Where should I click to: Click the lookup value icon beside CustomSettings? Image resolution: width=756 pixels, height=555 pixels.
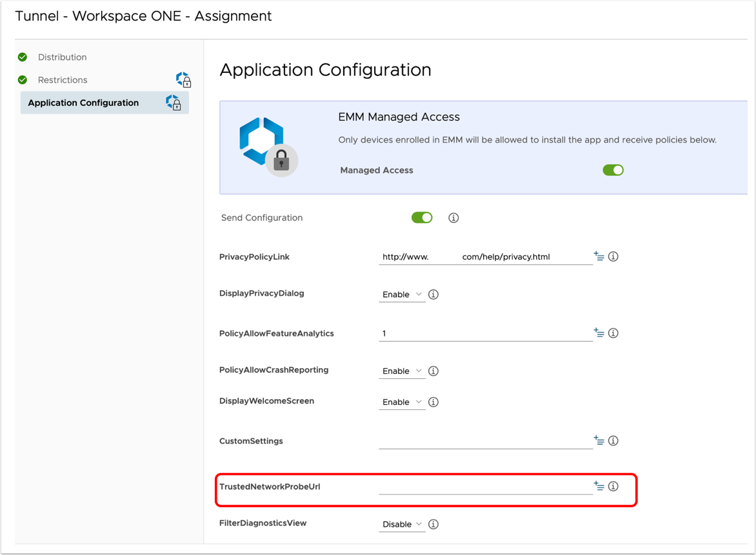[599, 441]
